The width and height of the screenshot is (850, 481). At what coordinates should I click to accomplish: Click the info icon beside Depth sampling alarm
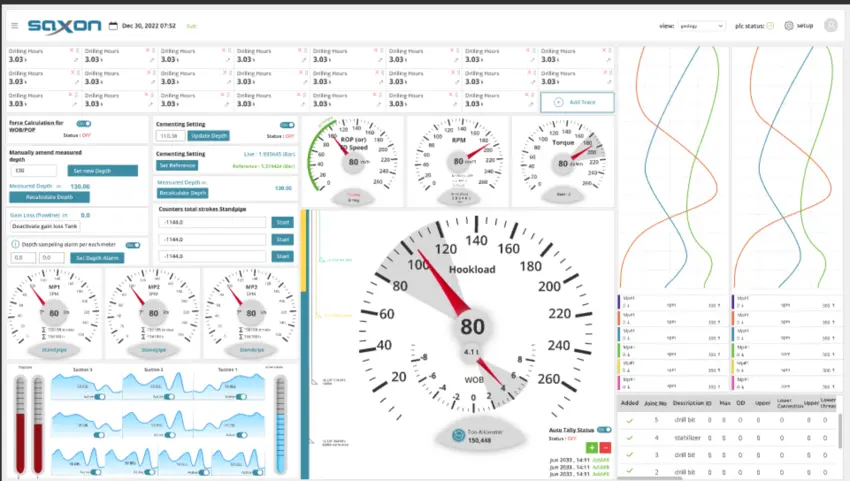coord(14,244)
